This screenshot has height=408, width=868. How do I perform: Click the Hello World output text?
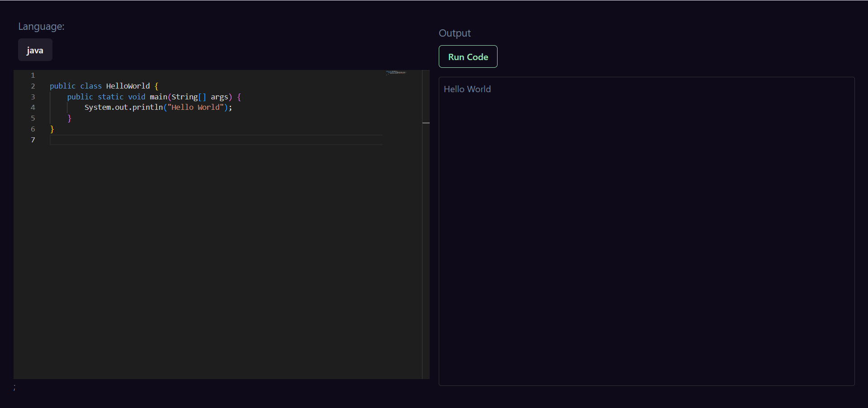[467, 89]
